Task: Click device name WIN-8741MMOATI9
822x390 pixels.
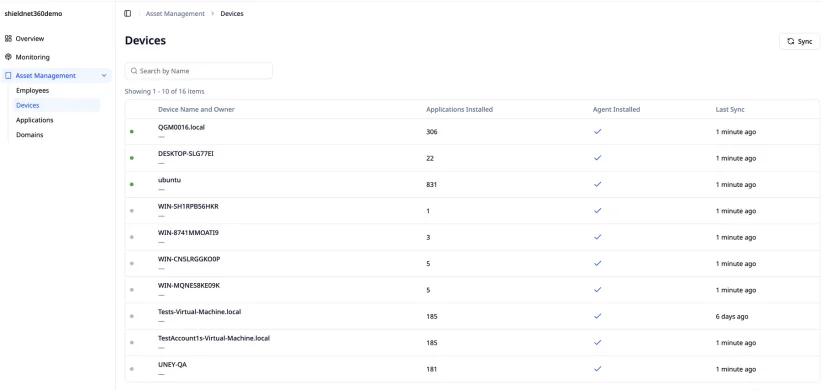Action: tap(188, 233)
